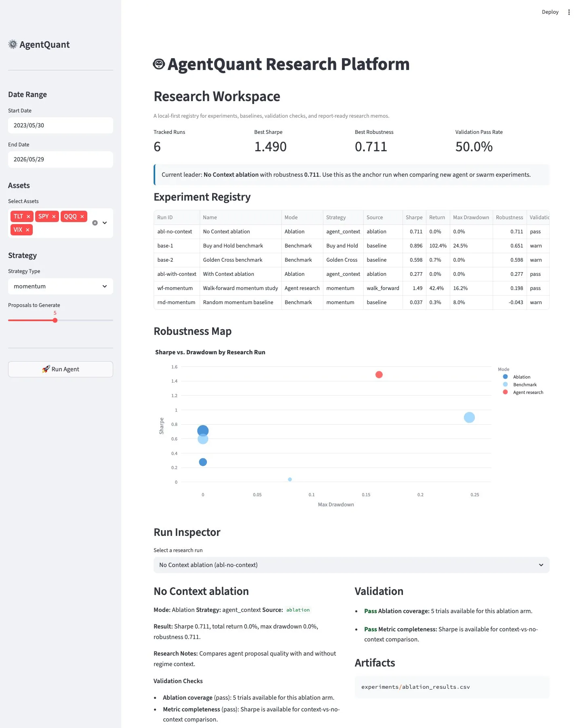Image resolution: width=582 pixels, height=728 pixels.
Task: Adjust the Proposals to Generate slider handle
Action: click(55, 320)
